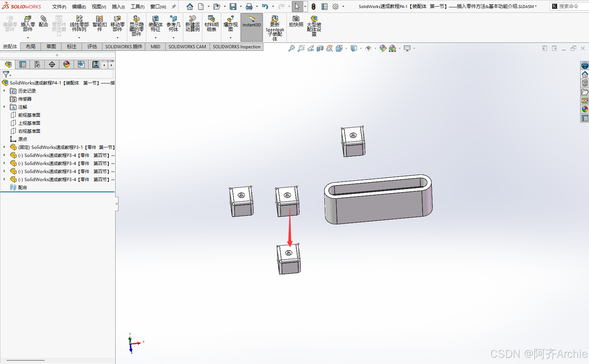Click the 搜索命令 search input field
The height and width of the screenshot is (364, 589).
(569, 6)
